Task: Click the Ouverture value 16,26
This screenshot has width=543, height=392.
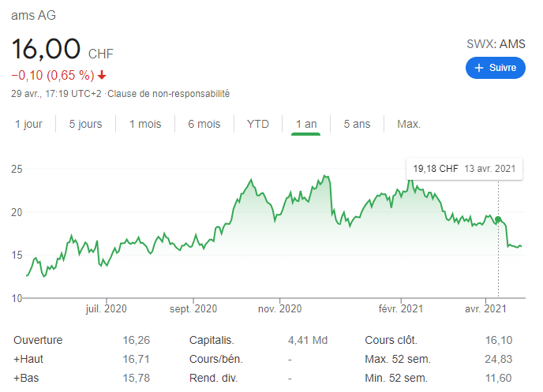Action: click(136, 340)
